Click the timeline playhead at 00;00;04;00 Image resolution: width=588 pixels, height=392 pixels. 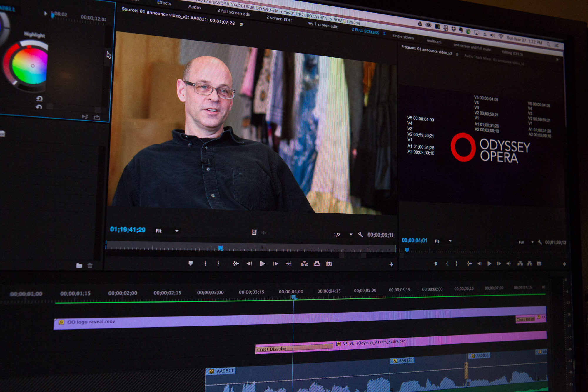tap(294, 297)
